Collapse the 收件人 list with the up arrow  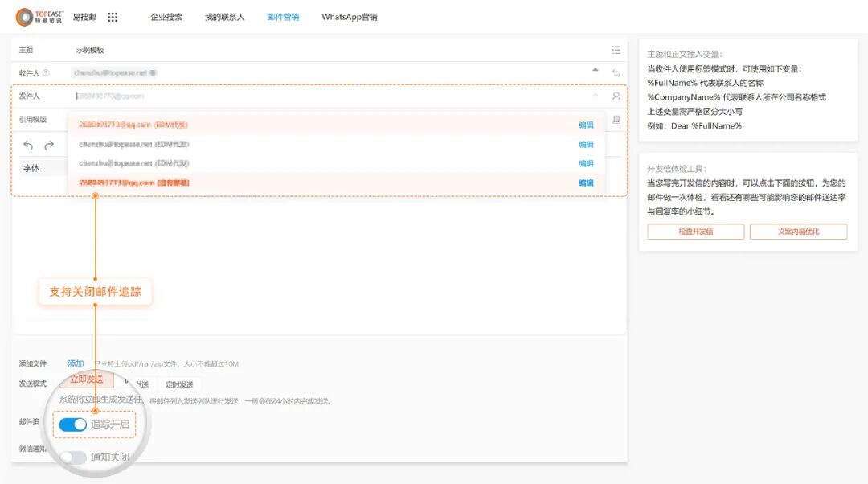[x=595, y=70]
